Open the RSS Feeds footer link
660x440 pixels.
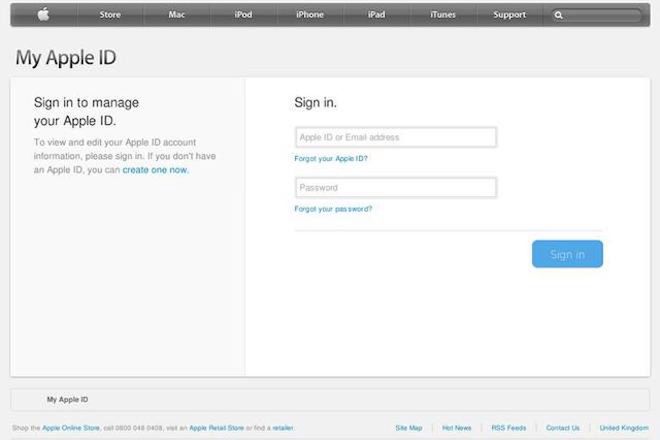[508, 428]
